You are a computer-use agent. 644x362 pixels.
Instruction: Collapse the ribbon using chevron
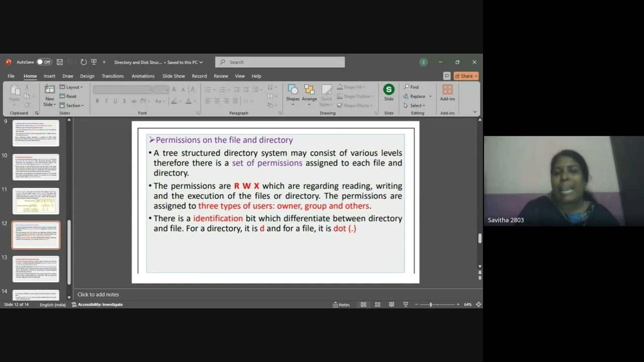(x=474, y=112)
